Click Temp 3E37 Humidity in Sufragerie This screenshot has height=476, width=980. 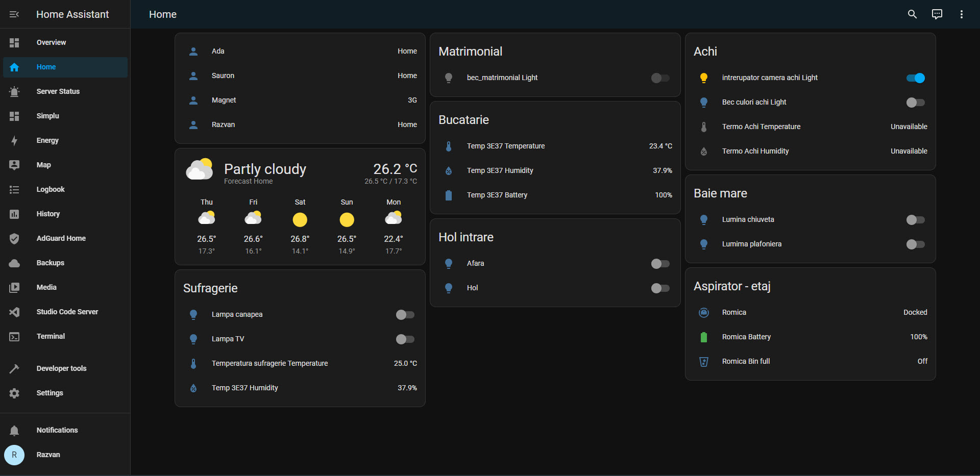click(300, 388)
